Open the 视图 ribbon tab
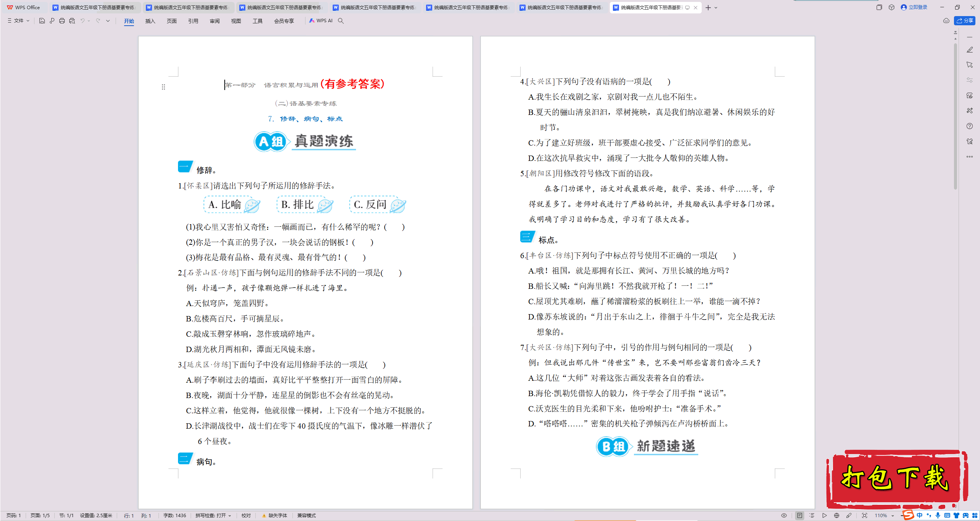980x521 pixels. [236, 21]
